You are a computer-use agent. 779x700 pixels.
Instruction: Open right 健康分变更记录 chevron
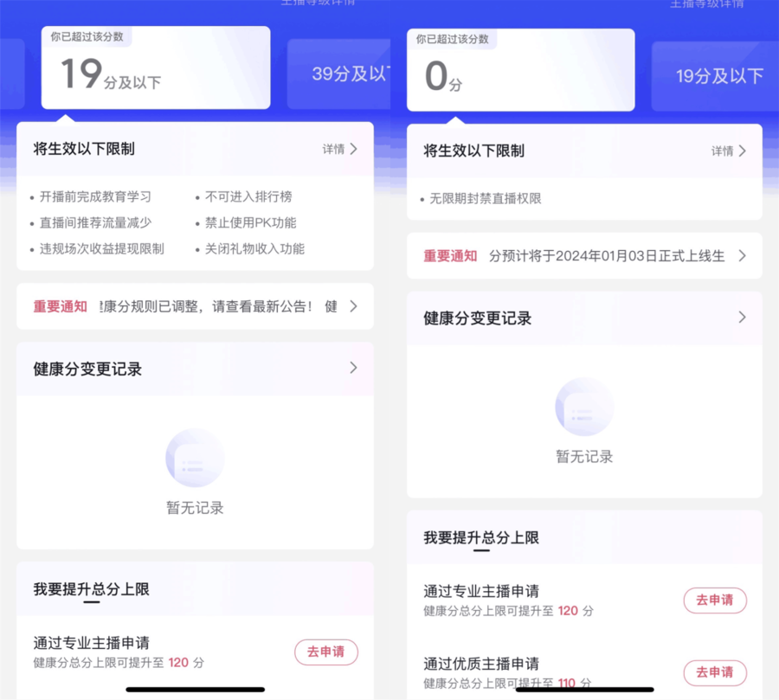pos(743,317)
